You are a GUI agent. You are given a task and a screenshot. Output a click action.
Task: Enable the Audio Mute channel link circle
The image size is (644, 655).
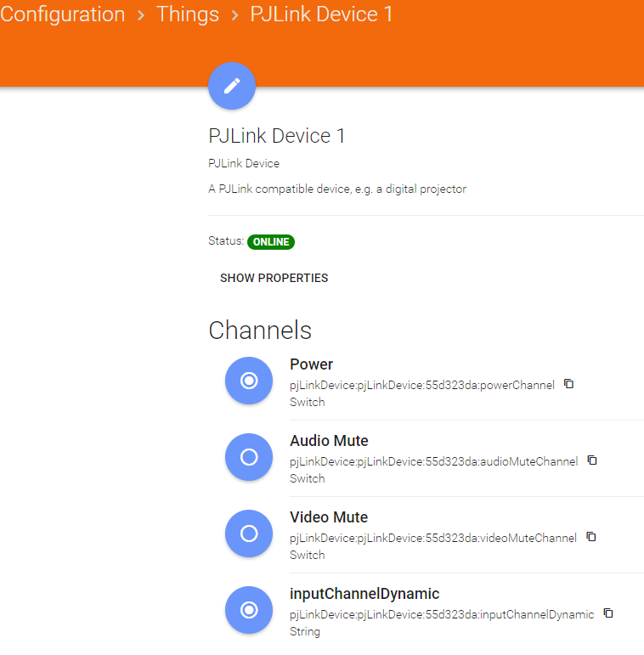click(249, 457)
